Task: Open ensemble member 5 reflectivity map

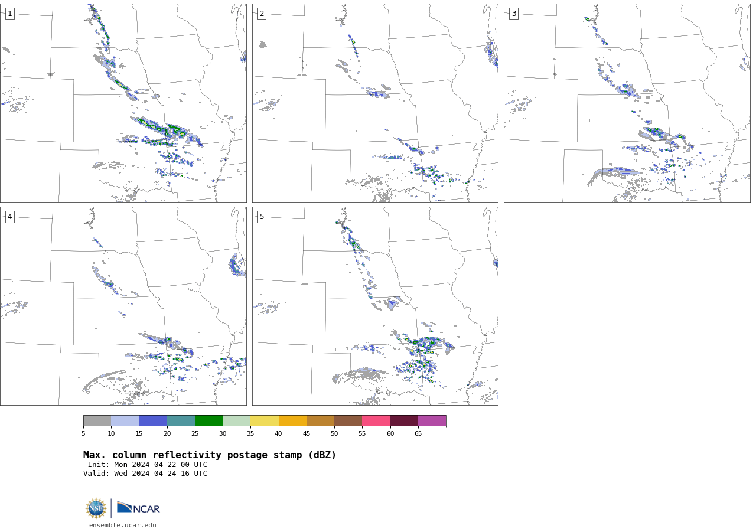Action: (375, 306)
